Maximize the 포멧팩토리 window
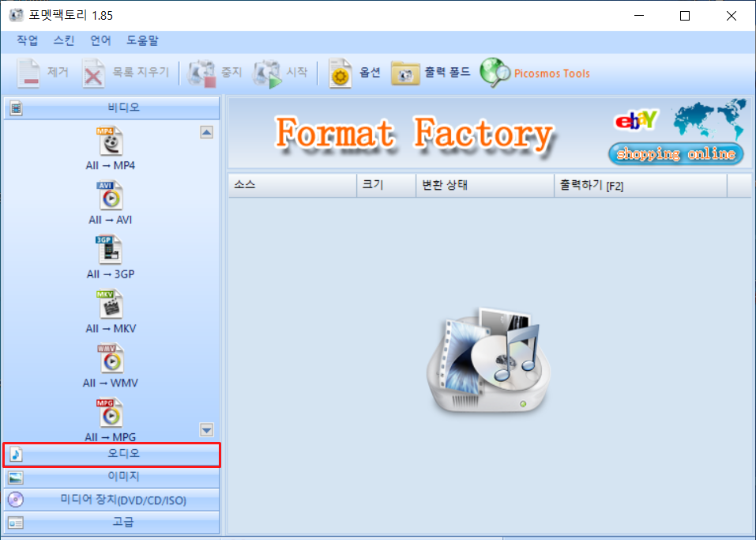The width and height of the screenshot is (756, 540). pyautogui.click(x=685, y=16)
